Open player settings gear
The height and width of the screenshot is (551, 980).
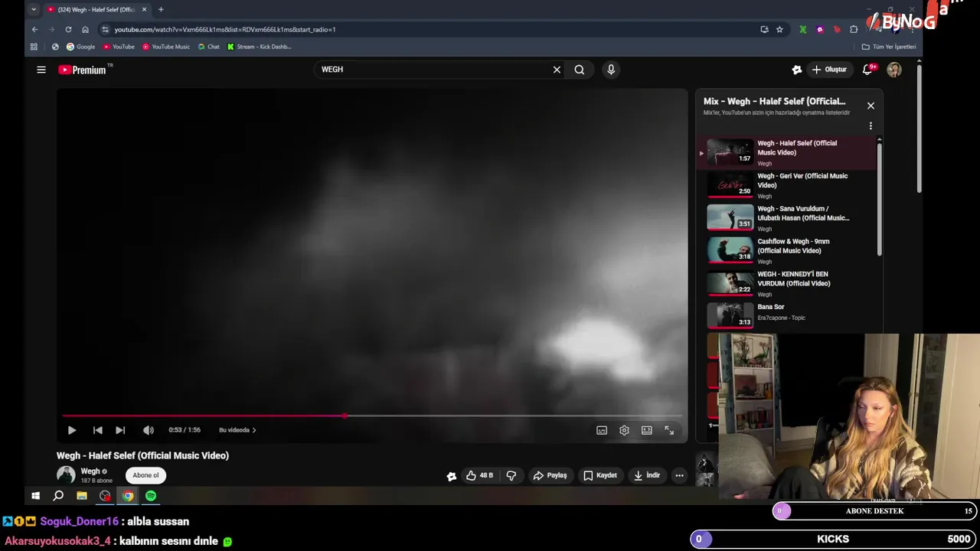[x=624, y=430]
